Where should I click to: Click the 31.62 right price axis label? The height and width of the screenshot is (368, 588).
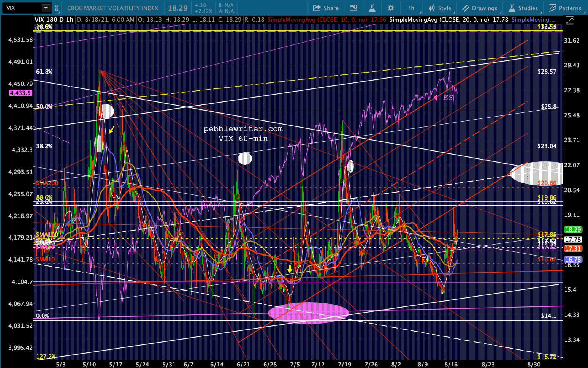pos(572,41)
